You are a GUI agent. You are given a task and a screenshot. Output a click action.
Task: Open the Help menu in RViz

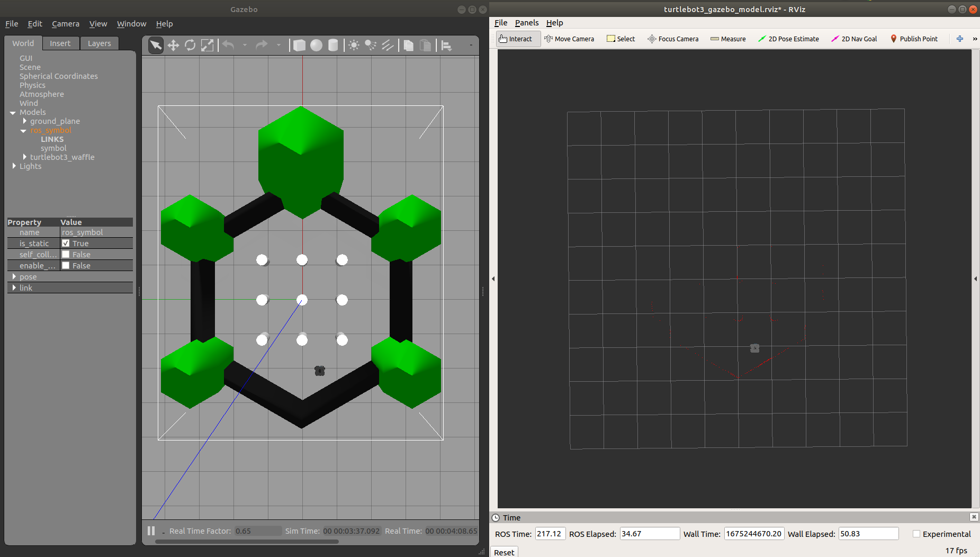coord(554,23)
